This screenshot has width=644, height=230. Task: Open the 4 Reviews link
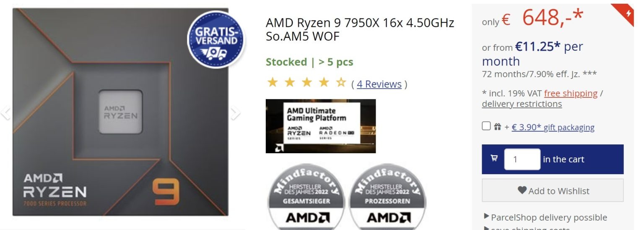coord(379,84)
